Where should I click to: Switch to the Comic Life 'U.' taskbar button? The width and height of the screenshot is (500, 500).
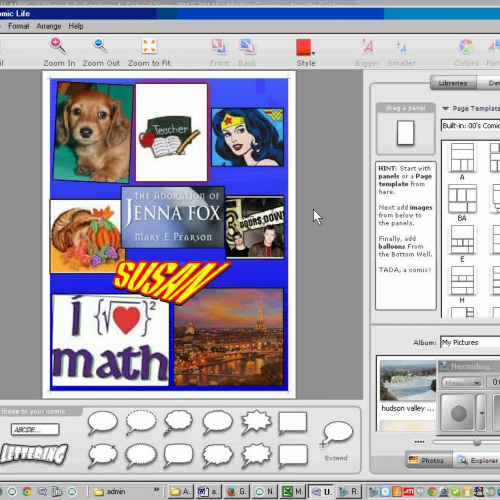[321, 491]
